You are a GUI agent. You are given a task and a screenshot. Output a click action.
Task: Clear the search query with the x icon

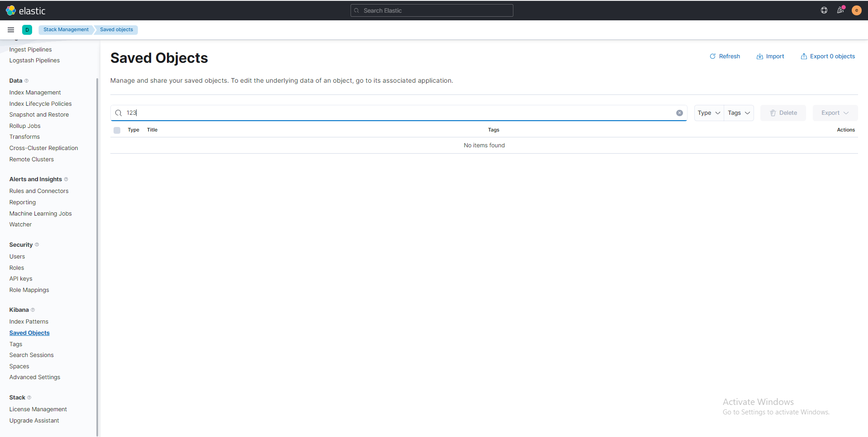(x=679, y=113)
